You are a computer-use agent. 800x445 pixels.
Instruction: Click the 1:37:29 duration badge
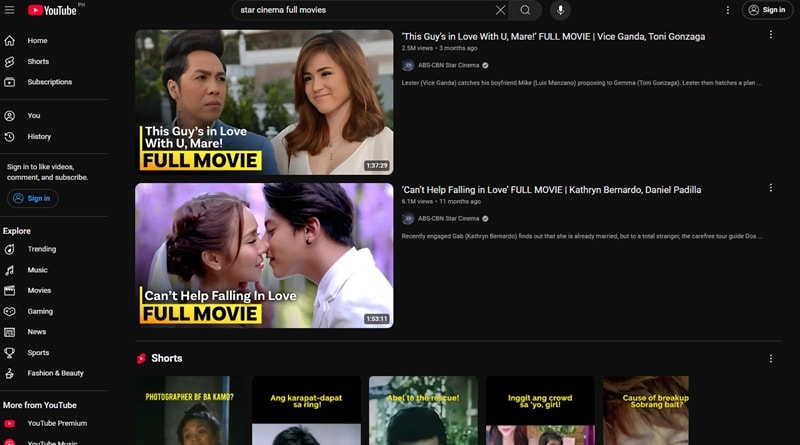point(377,166)
